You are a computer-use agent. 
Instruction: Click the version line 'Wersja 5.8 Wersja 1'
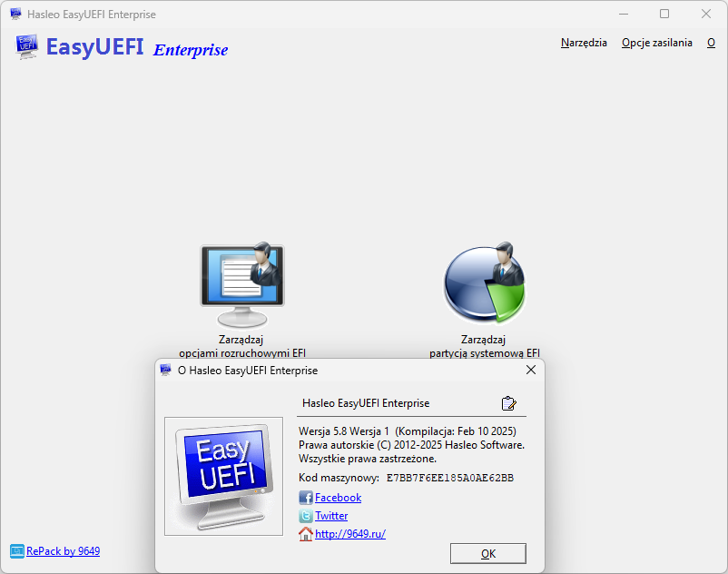[343, 431]
